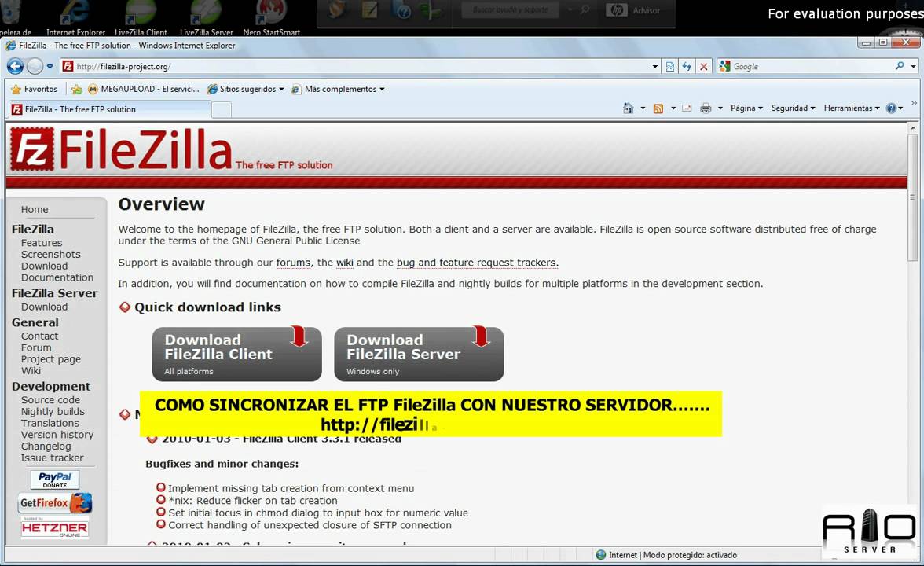The height and width of the screenshot is (566, 924).
Task: Open the Translations sidebar link
Action: tap(49, 423)
